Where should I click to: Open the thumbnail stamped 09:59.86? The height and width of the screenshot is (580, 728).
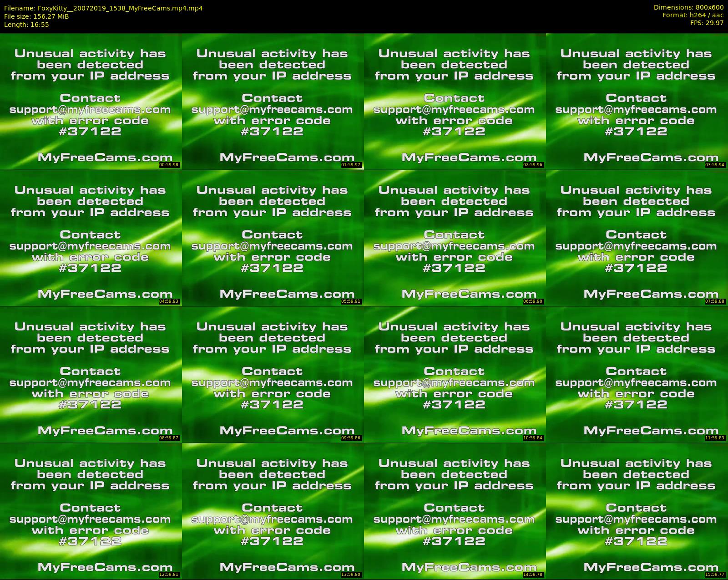tap(273, 374)
